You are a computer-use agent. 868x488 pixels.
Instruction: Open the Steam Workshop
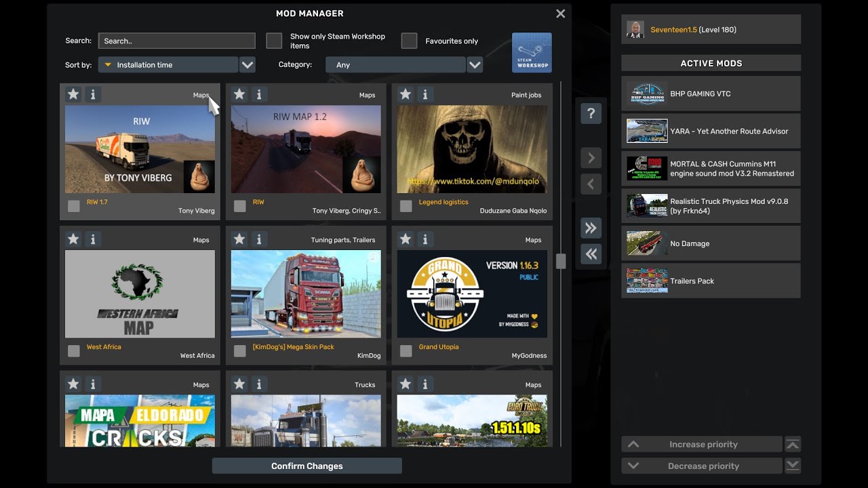[532, 53]
